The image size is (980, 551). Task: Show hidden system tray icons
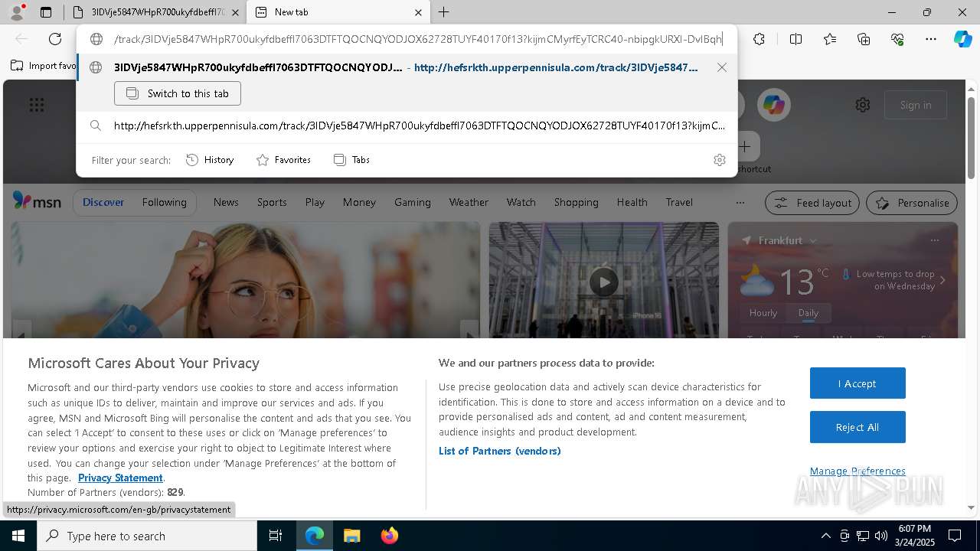(x=825, y=536)
